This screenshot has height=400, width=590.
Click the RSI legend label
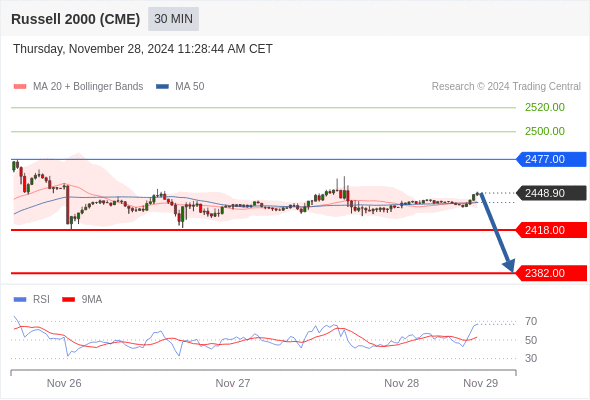click(41, 300)
